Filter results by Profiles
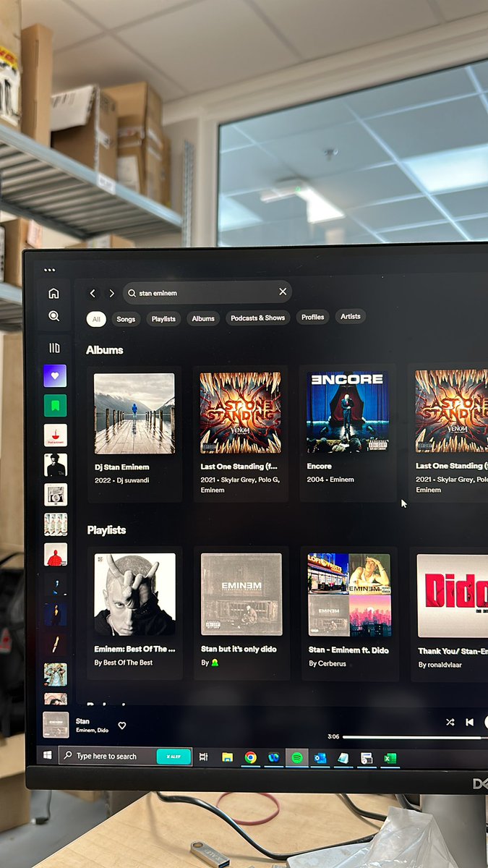 [312, 317]
